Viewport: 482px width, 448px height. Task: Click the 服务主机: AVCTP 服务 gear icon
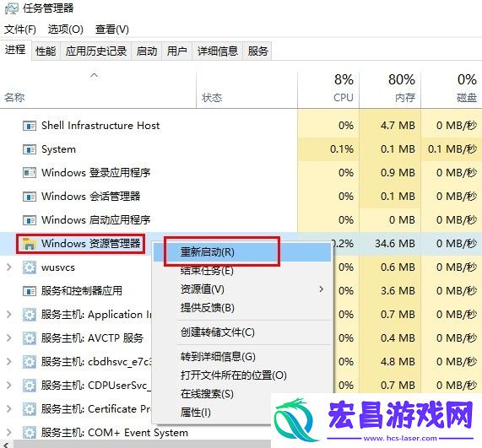coord(30,338)
